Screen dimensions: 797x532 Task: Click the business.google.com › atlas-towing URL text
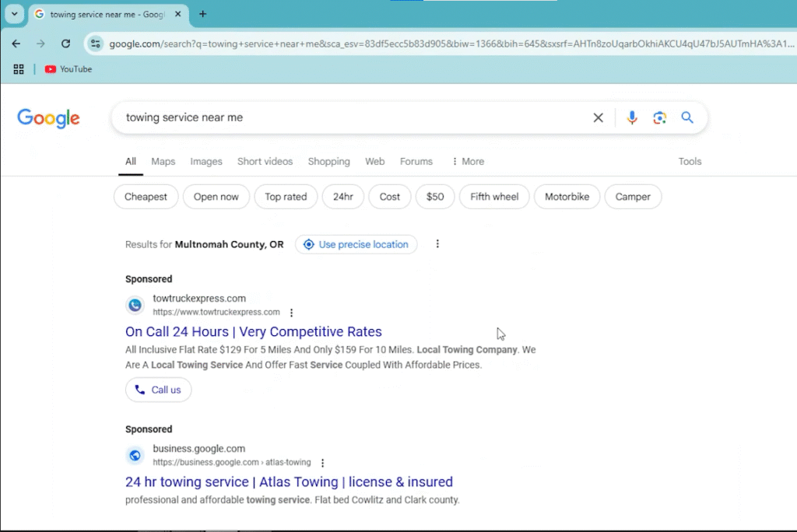pyautogui.click(x=232, y=462)
